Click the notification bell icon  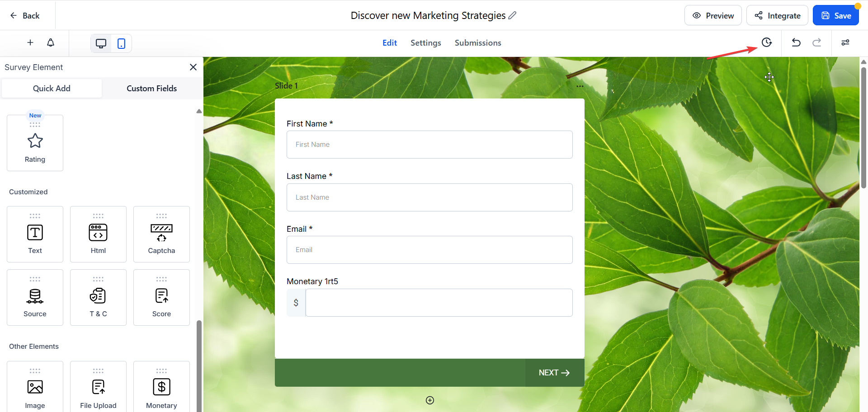coord(51,42)
